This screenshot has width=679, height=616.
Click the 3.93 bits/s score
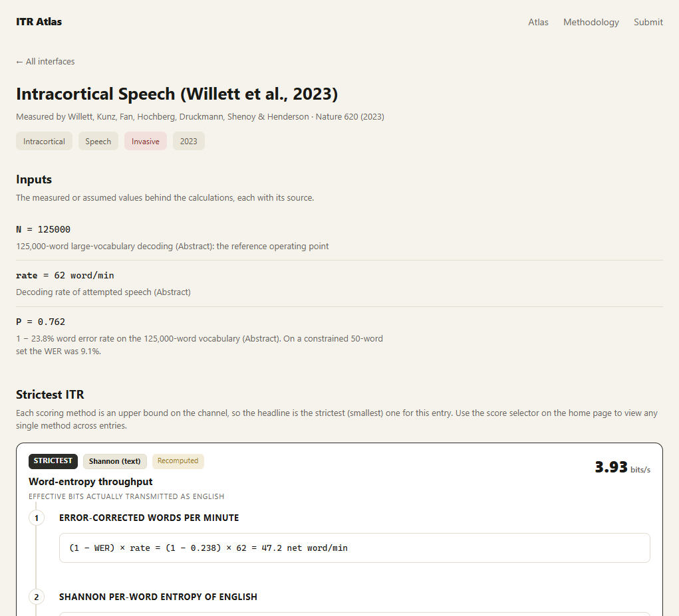tap(622, 467)
